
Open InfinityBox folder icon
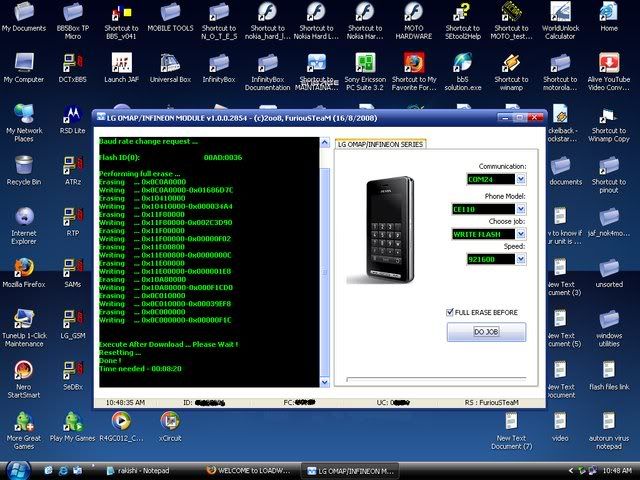pos(219,68)
